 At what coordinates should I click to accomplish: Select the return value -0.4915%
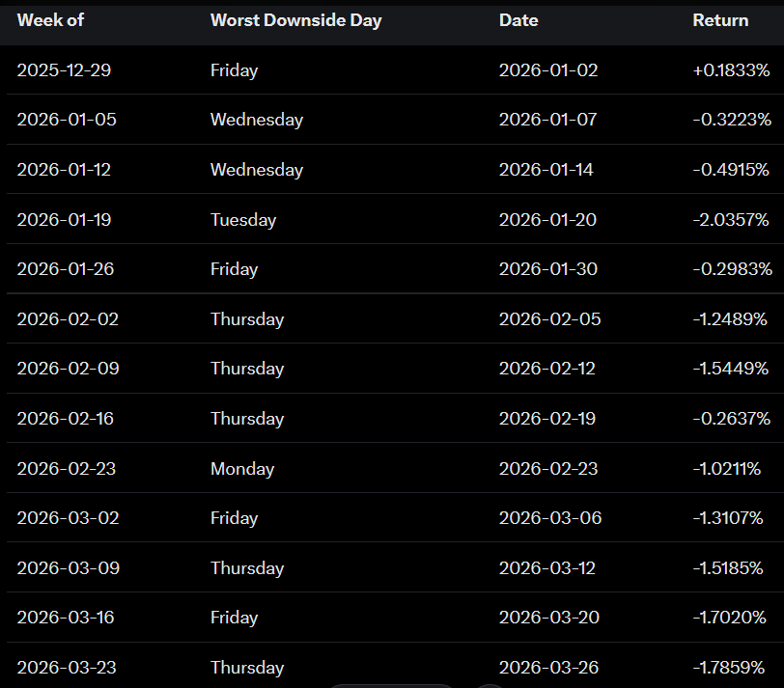731,170
